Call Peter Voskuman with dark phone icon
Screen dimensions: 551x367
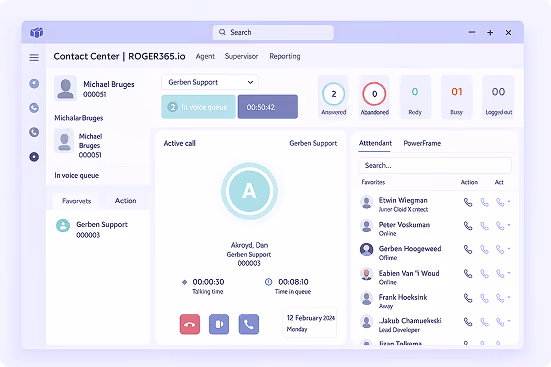pos(468,226)
